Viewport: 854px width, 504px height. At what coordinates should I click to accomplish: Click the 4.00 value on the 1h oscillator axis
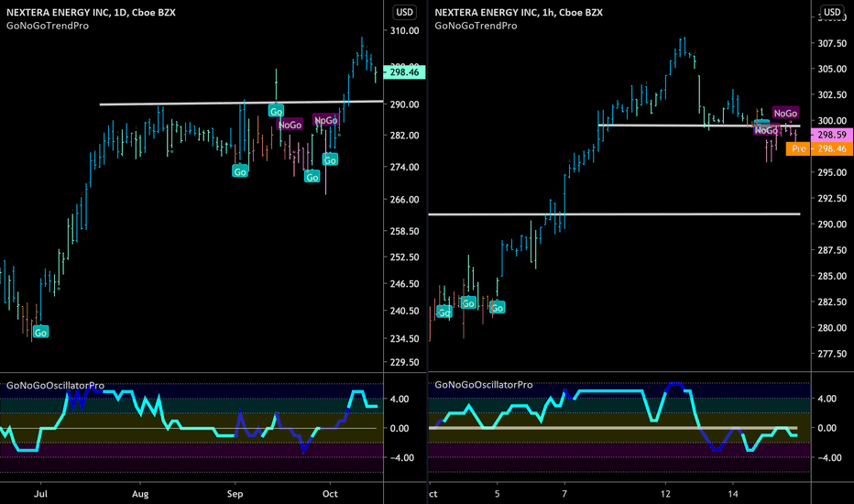pos(827,399)
